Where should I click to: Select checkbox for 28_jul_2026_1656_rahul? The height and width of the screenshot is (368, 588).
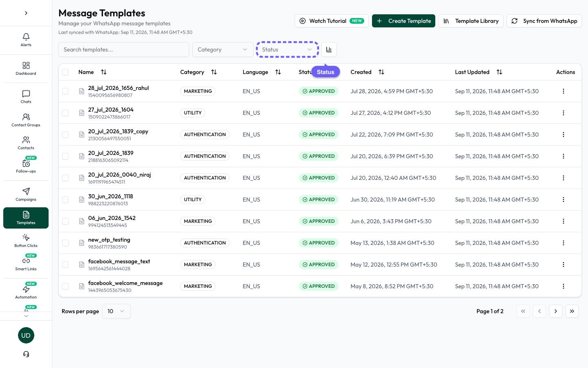[65, 91]
